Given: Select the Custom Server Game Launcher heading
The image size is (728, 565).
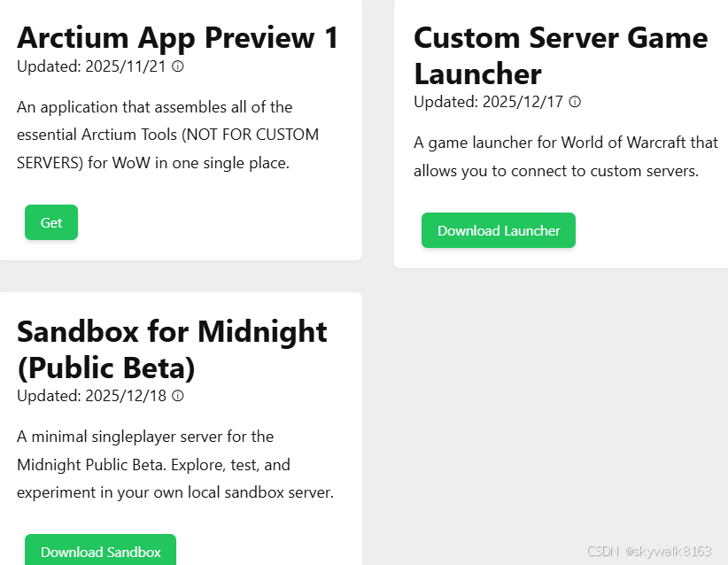Looking at the screenshot, I should tap(561, 56).
